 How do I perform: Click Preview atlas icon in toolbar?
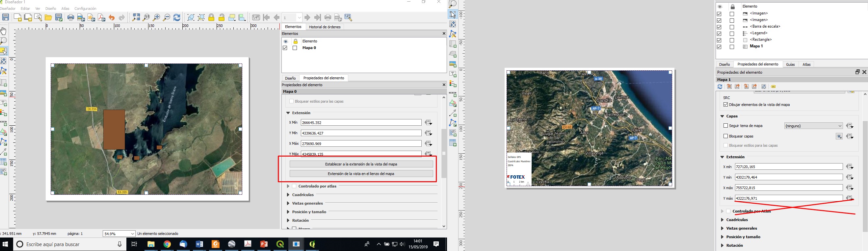click(x=256, y=17)
